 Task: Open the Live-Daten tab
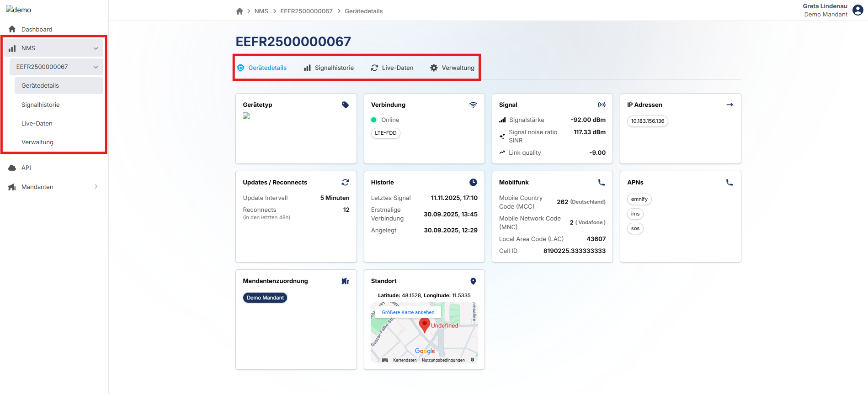[392, 68]
